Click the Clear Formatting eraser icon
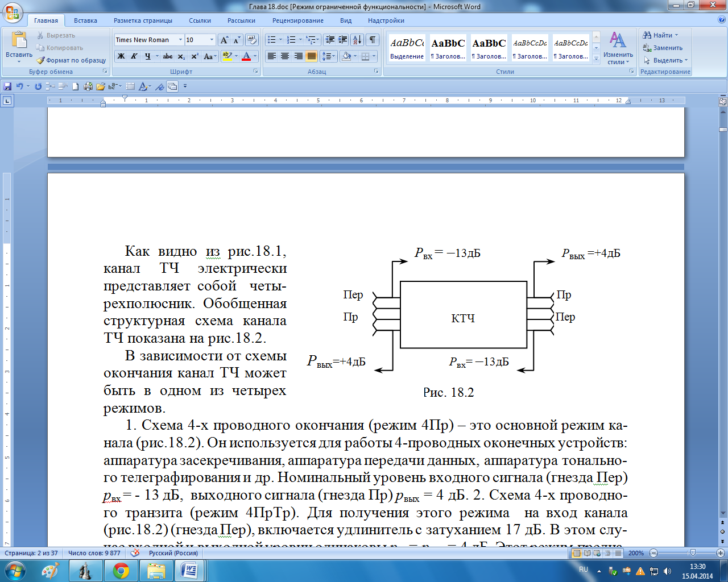This screenshot has height=582, width=728. point(253,40)
